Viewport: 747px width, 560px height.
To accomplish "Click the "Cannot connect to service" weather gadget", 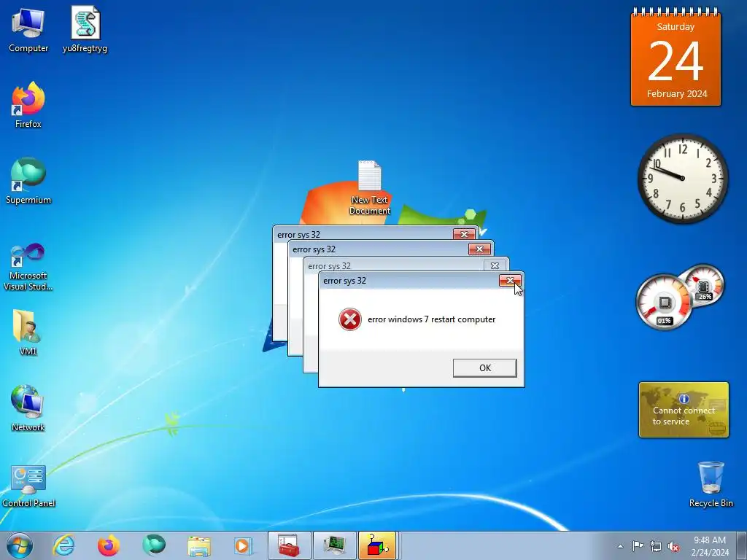I will pos(684,410).
